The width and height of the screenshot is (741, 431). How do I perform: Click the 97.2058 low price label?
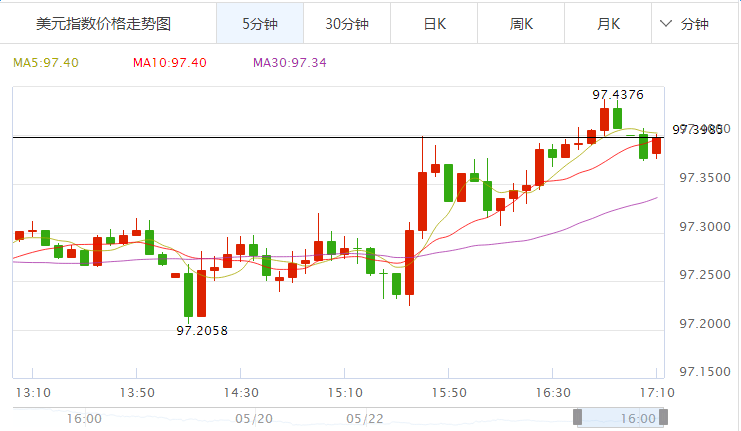[202, 330]
